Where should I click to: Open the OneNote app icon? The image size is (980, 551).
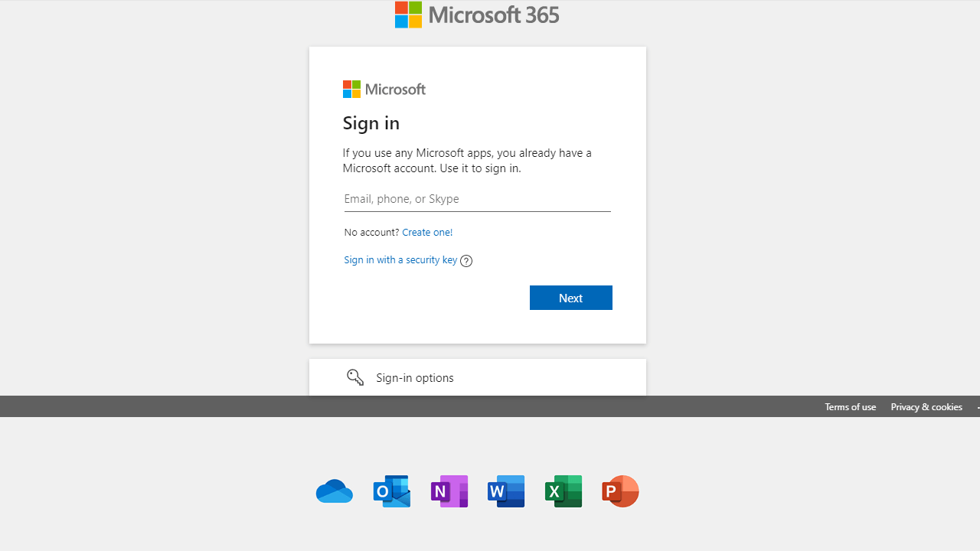coord(449,491)
